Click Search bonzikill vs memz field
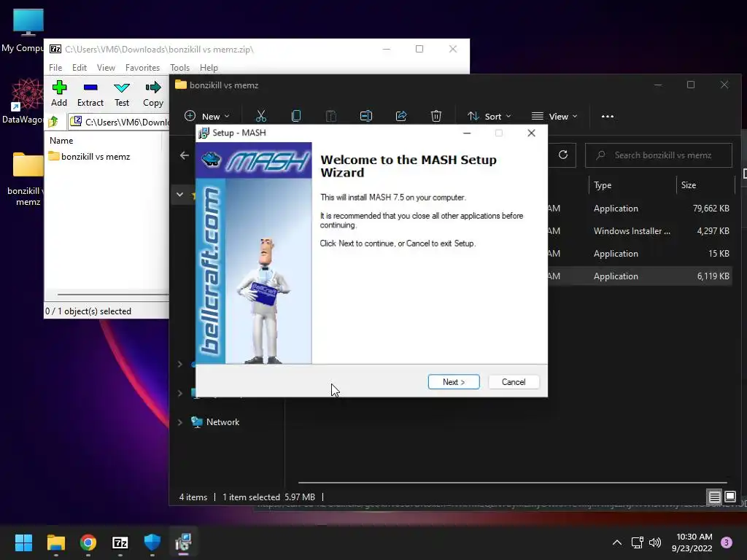 coord(659,155)
